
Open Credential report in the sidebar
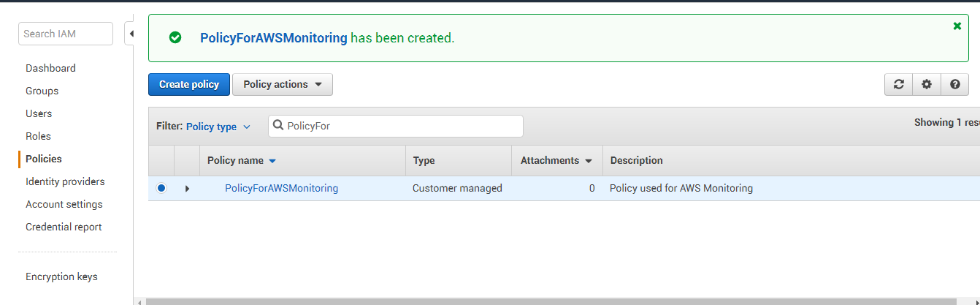64,227
